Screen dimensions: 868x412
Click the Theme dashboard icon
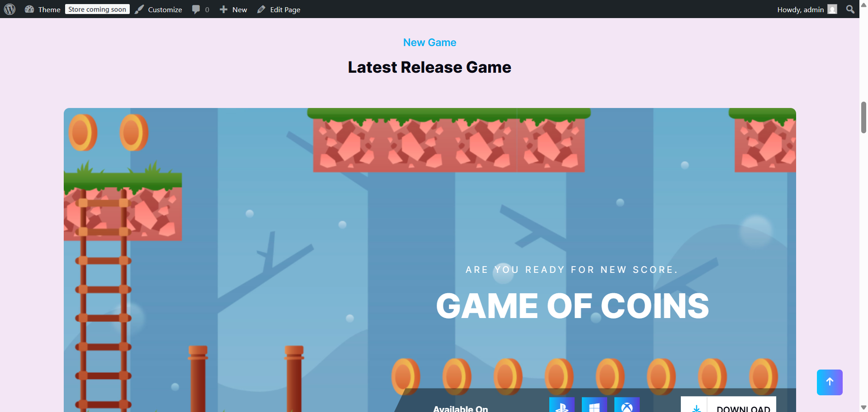29,9
